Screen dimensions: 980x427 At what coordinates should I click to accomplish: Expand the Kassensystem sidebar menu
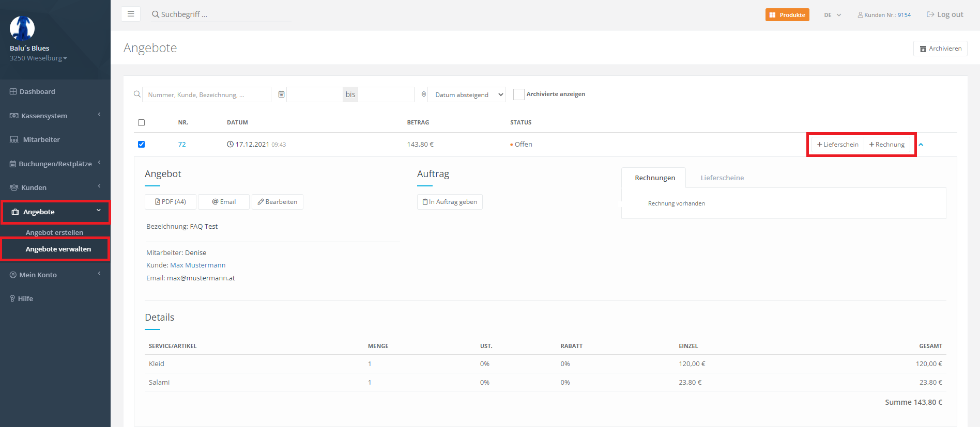coord(55,116)
